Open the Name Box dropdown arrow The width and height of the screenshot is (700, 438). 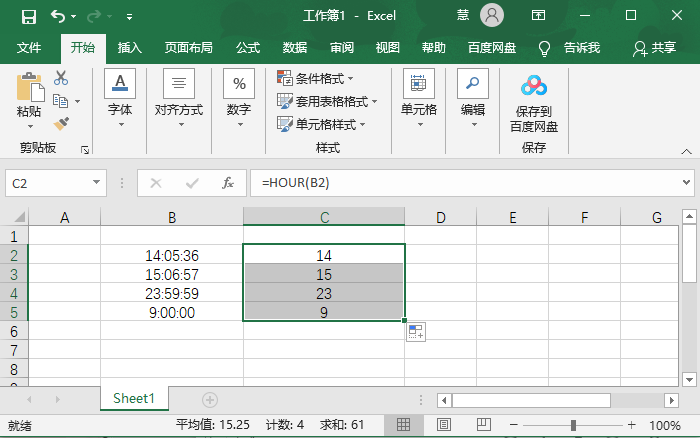(96, 182)
